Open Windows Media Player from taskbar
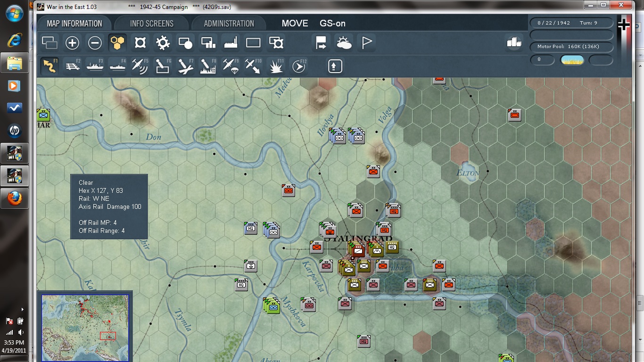Viewport: 644px width, 362px height. [15, 85]
